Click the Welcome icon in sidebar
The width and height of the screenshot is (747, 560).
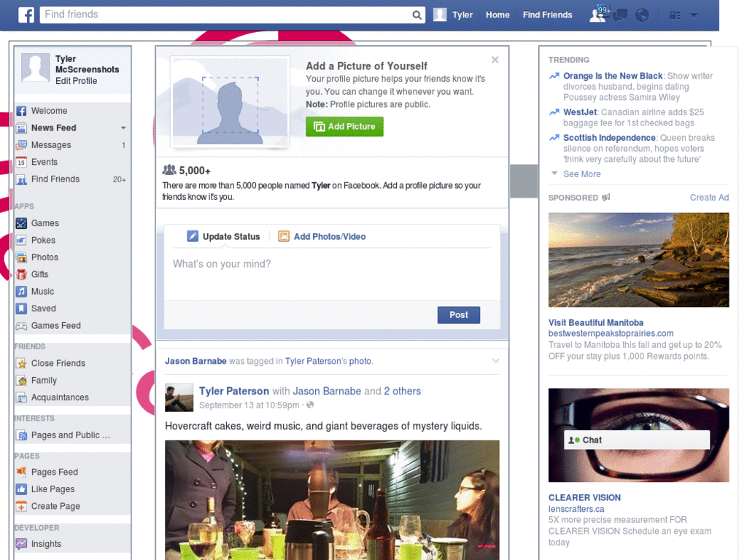pyautogui.click(x=21, y=111)
